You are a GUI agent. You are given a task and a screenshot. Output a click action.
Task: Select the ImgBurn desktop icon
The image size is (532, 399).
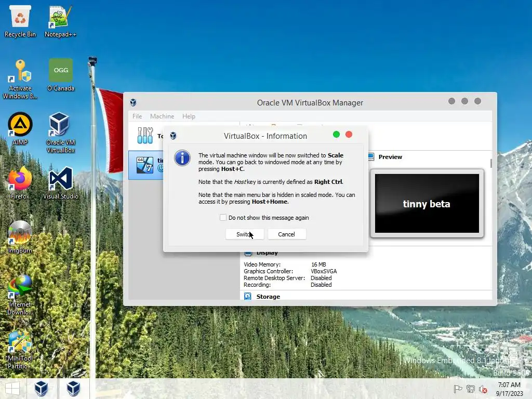click(x=20, y=237)
